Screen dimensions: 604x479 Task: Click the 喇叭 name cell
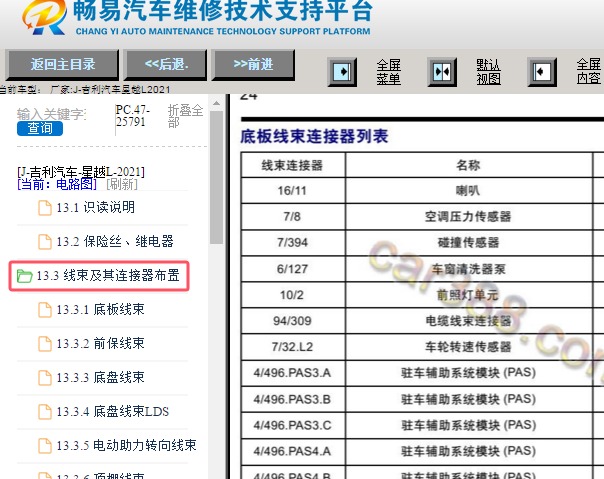tap(468, 190)
